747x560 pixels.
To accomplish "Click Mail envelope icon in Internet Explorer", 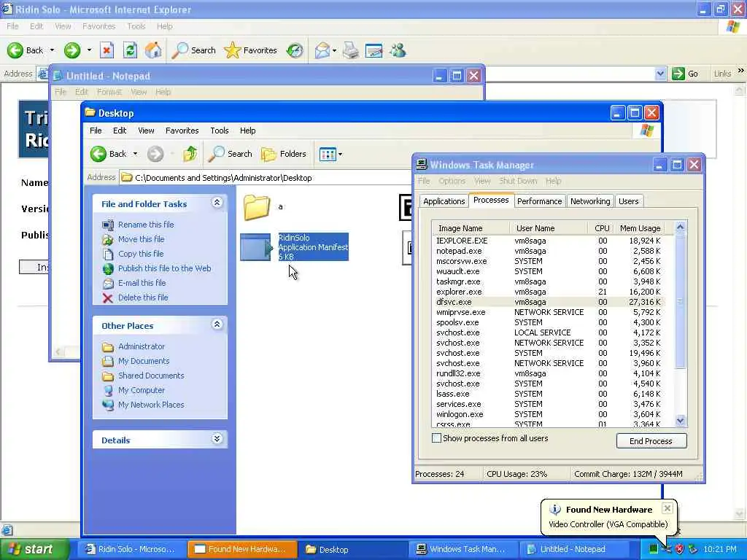I will pos(322,50).
